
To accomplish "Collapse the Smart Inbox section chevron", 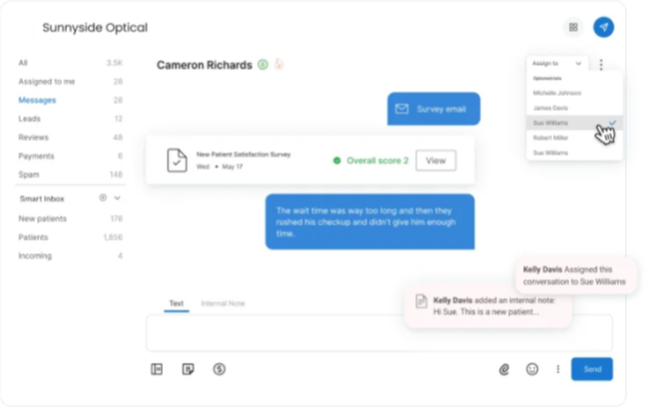I will [117, 198].
